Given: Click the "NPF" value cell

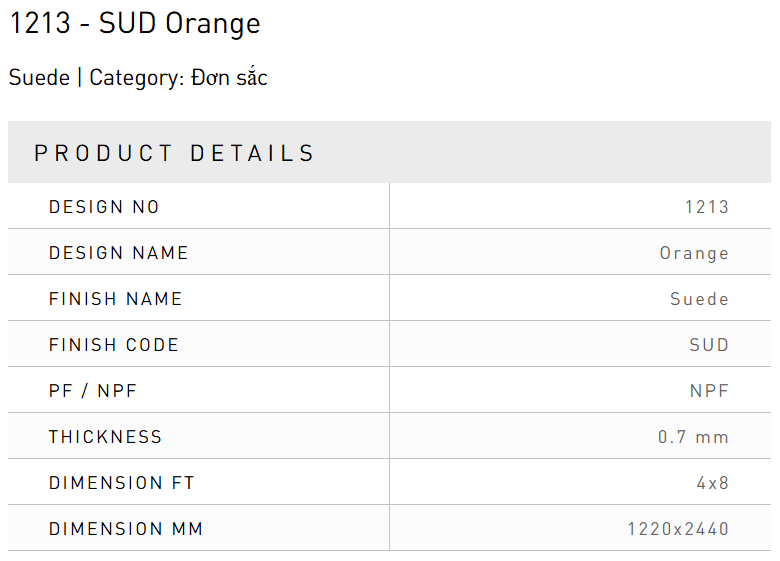Looking at the screenshot, I should coord(709,391).
